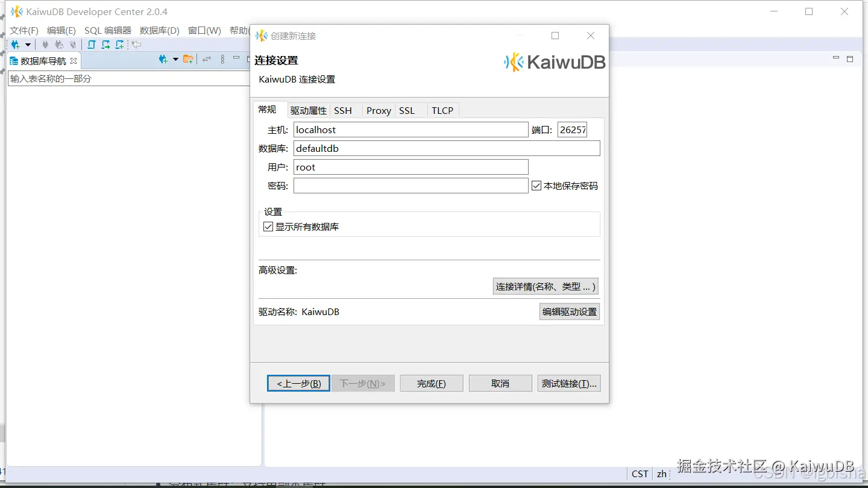Open SQL editor script icon in toolbar
The image size is (868, 488).
point(92,45)
